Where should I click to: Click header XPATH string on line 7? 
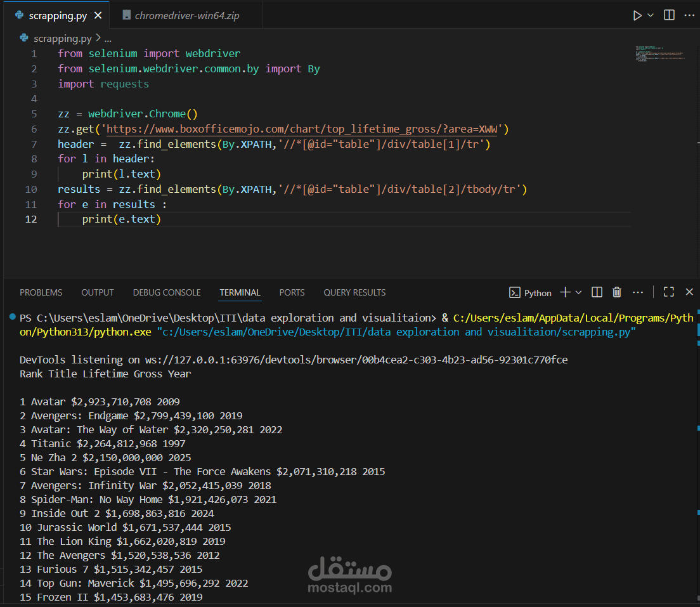[381, 144]
